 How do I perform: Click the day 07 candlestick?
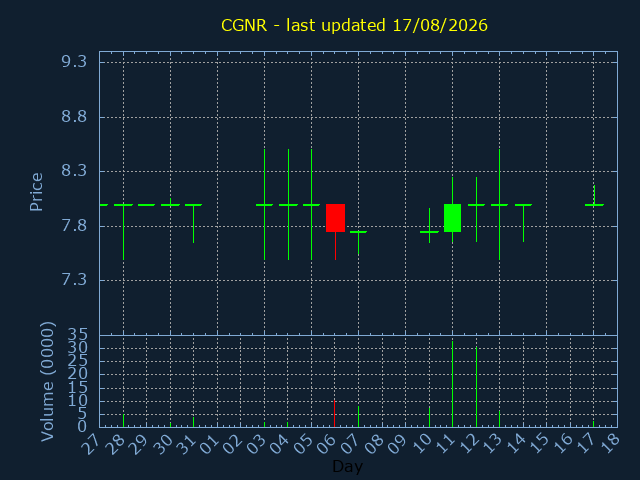tap(358, 243)
